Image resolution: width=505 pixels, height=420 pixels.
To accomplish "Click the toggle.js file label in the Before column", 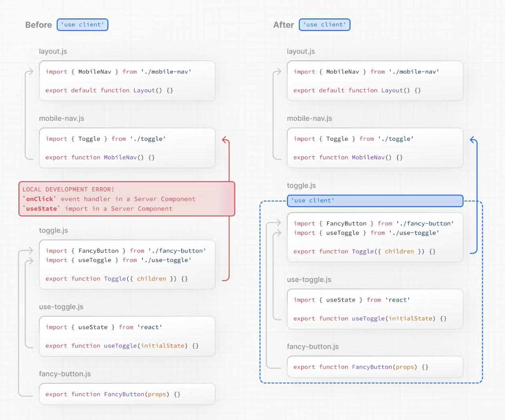I will 54,230.
